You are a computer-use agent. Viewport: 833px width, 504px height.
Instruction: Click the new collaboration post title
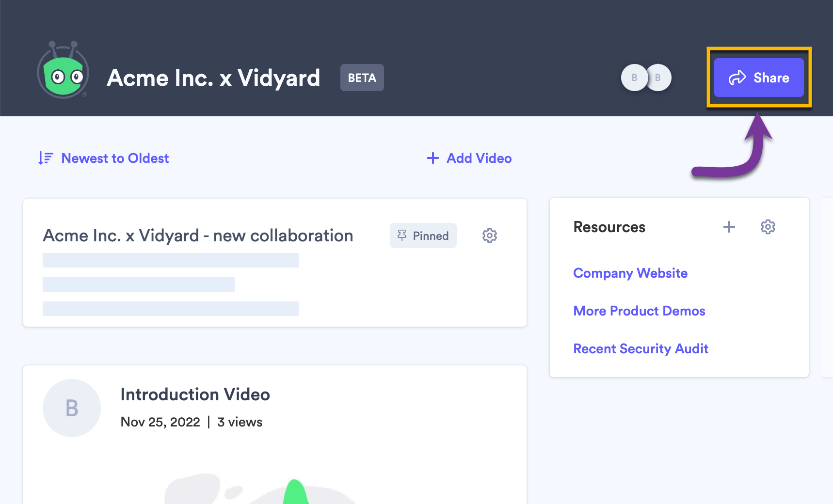198,236
